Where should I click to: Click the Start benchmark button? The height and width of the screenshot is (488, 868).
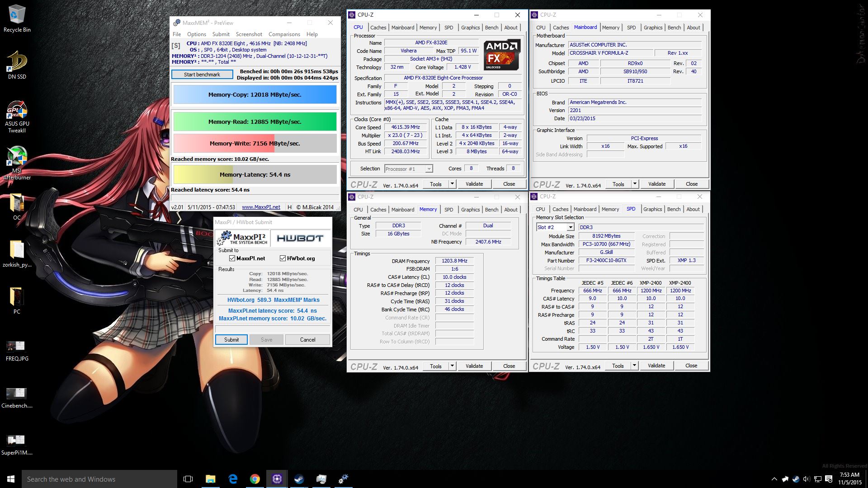pyautogui.click(x=202, y=75)
